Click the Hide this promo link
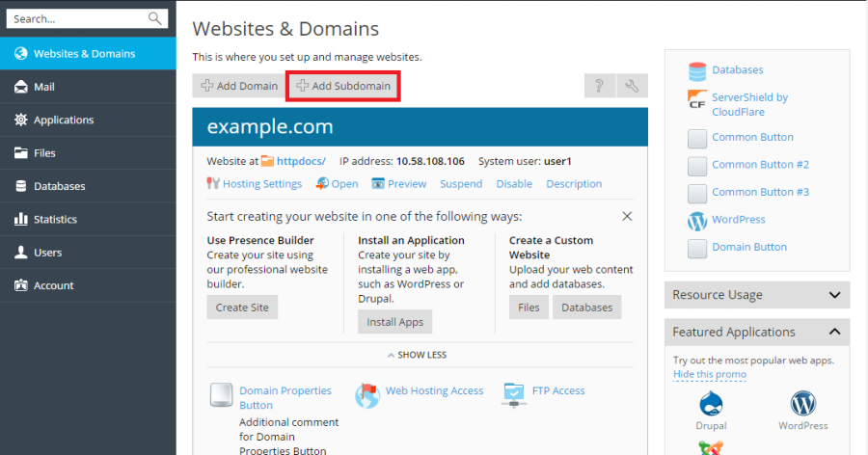The height and width of the screenshot is (455, 868). coord(709,374)
